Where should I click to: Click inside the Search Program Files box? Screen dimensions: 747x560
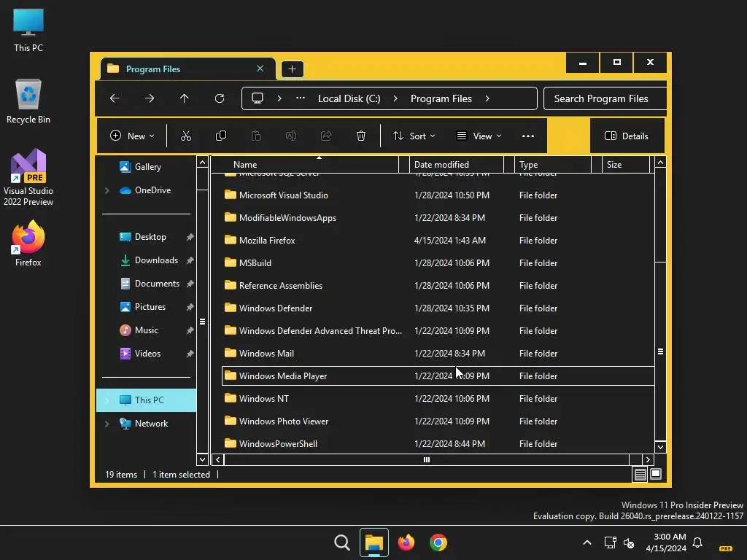(605, 98)
